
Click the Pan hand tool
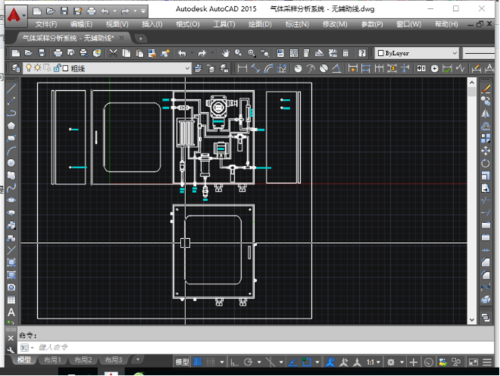[226, 53]
